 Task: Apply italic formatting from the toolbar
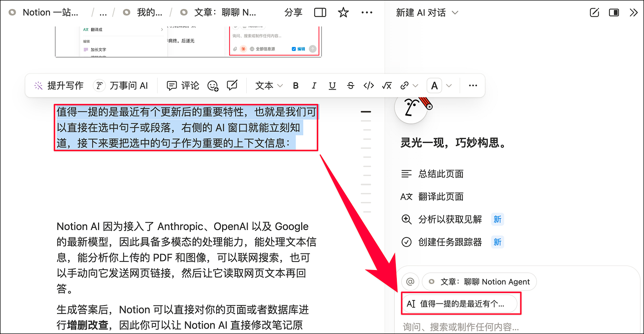(314, 85)
